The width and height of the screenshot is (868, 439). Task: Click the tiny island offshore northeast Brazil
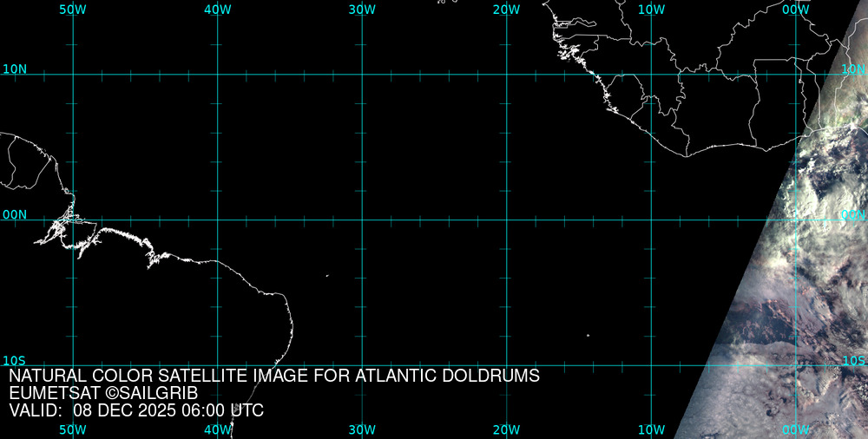[327, 276]
